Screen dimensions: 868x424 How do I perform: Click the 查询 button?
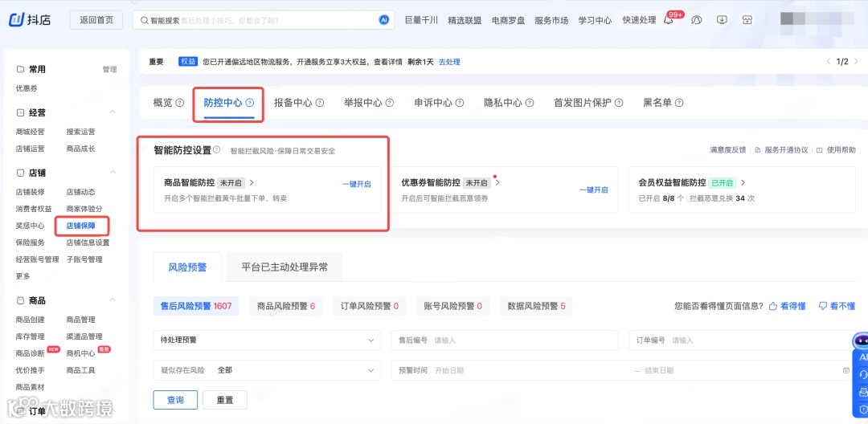point(175,400)
